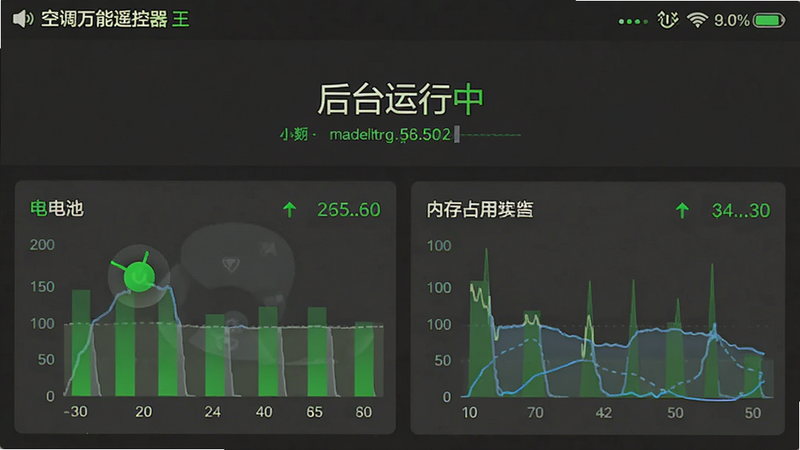Click the green bar above -30 in battery chart
800x450 pixels.
click(81, 342)
